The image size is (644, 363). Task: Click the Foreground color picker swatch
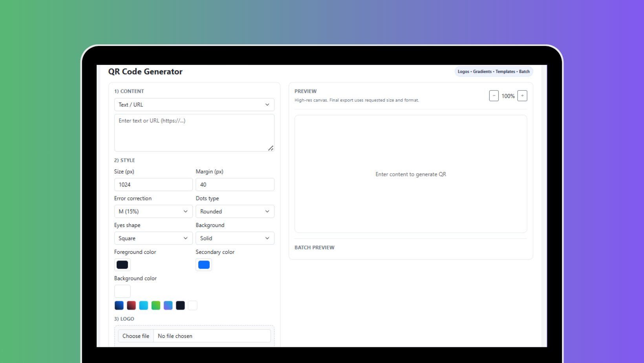(x=122, y=265)
